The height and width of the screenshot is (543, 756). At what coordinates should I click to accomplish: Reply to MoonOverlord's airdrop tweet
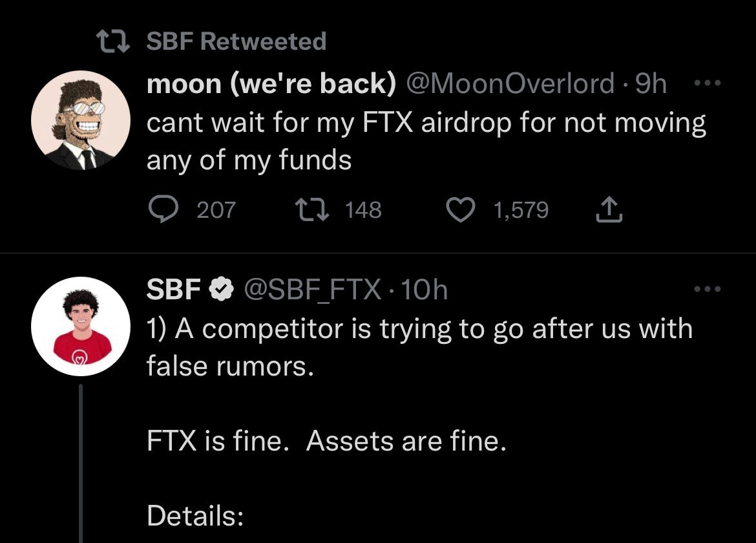pos(163,208)
